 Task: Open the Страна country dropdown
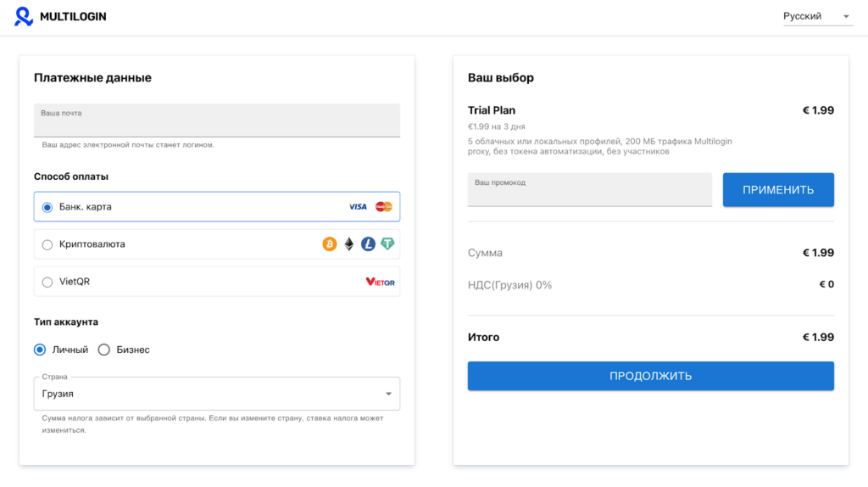(217, 394)
